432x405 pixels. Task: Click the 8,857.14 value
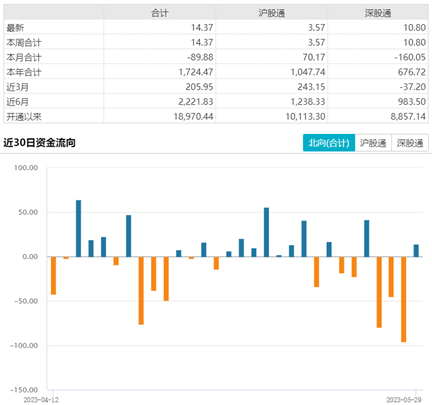point(408,117)
